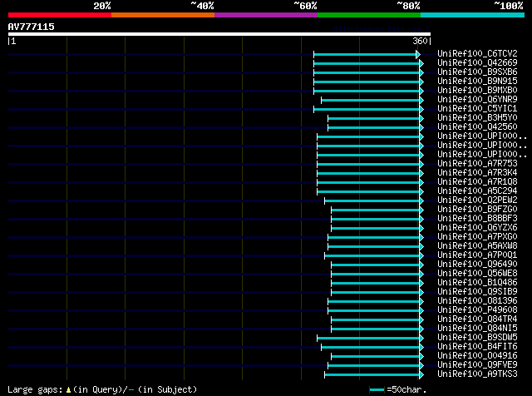Open hit UniRef100_B9N915
The width and height of the screenshot is (532, 396).
coord(477,82)
